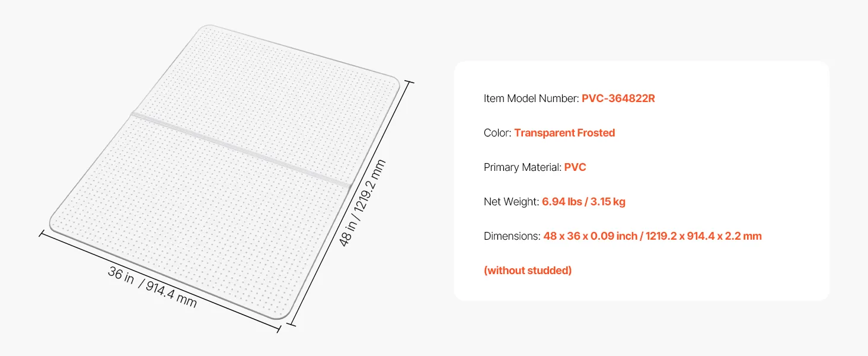Select the orange PVC material value
This screenshot has height=356, width=868.
[x=575, y=167]
